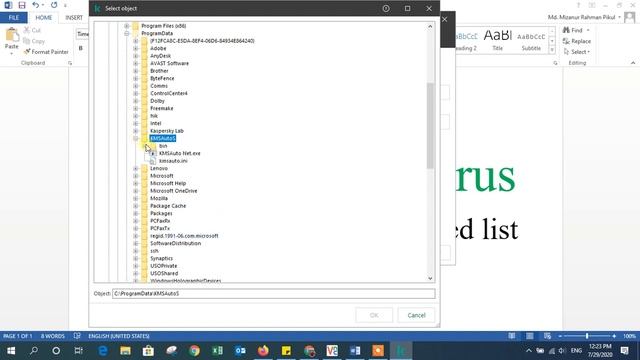Click the OK button in dialog
Image resolution: width=640 pixels, height=360 pixels.
[374, 315]
